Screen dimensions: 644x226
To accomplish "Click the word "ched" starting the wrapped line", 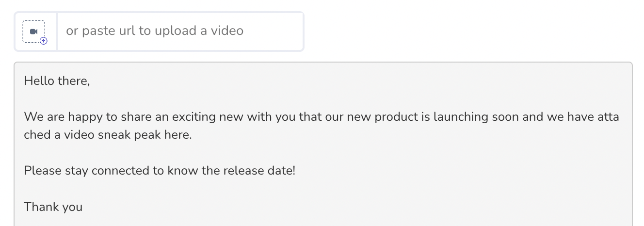I will tap(37, 135).
